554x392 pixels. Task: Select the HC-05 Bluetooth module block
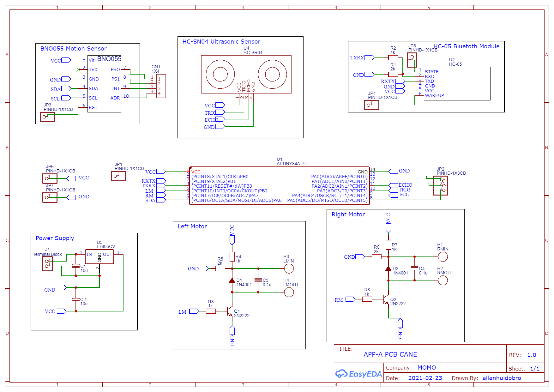(457, 84)
